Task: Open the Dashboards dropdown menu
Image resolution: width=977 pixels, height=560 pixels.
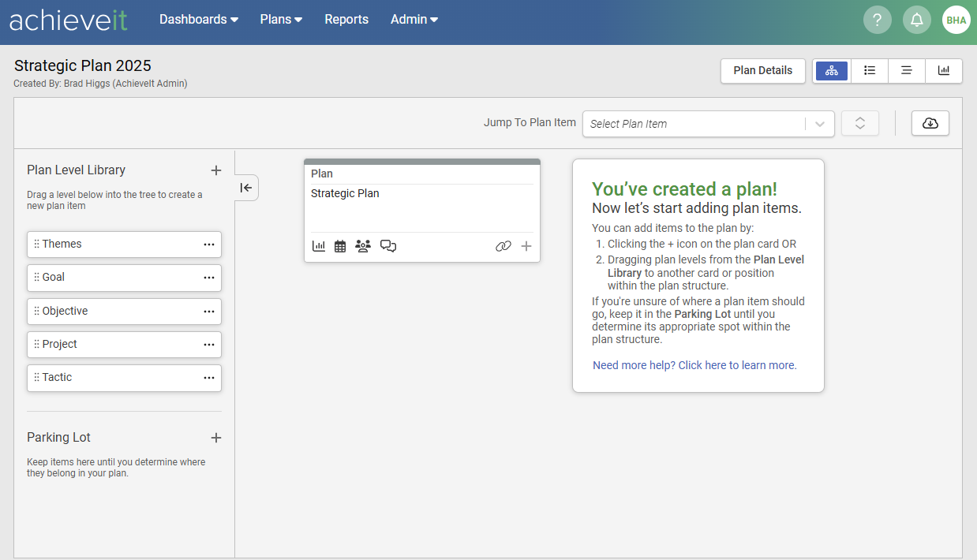Action: [x=199, y=20]
